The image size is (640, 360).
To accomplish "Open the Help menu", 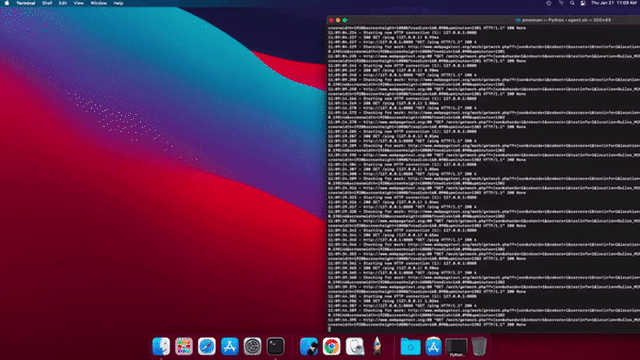I will click(118, 3).
